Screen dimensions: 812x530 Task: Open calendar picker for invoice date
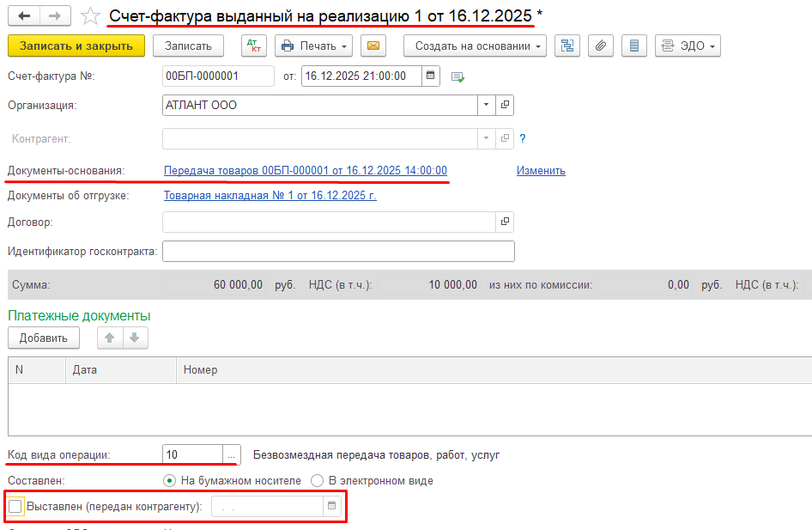(431, 76)
